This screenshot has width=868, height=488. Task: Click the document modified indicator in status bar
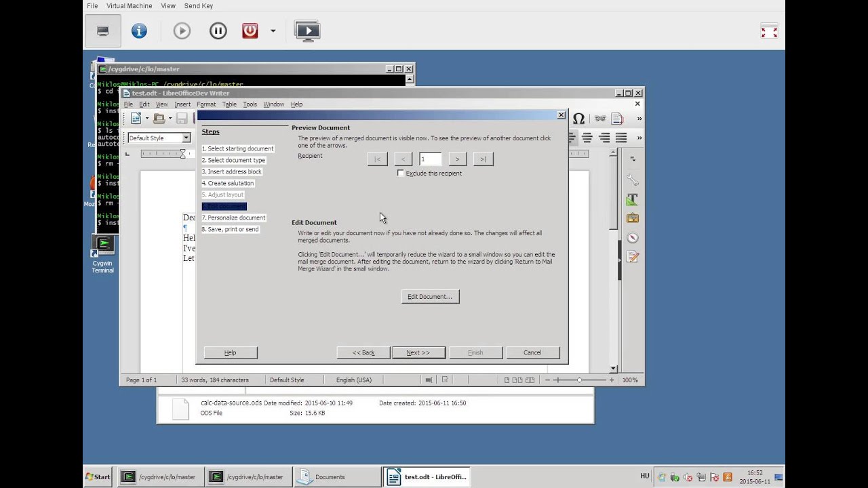point(445,380)
